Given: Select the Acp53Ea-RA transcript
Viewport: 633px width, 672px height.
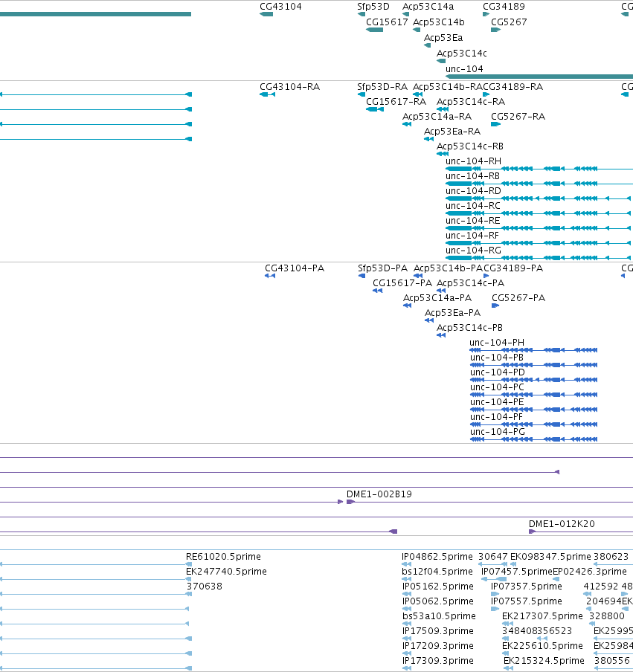Looking at the screenshot, I should 452,131.
